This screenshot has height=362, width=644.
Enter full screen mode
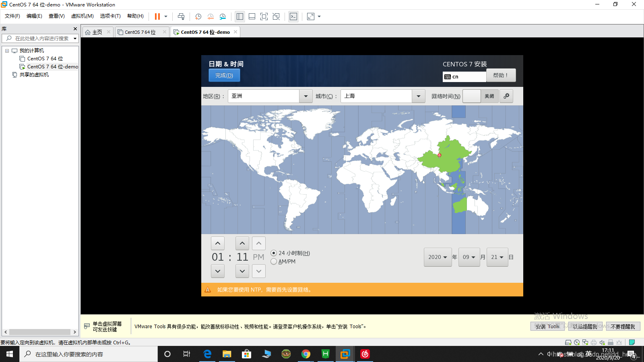(x=264, y=16)
